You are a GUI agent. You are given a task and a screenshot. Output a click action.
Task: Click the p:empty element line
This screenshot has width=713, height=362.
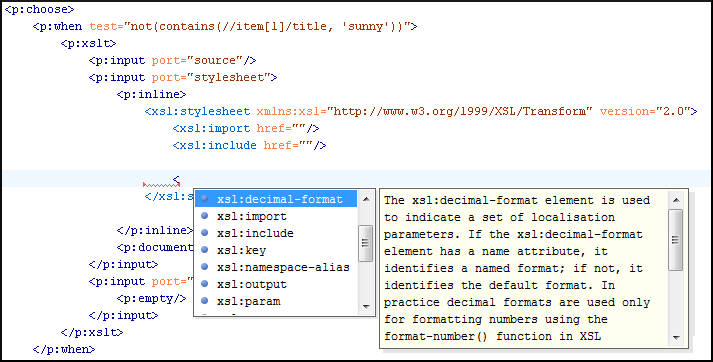click(151, 299)
